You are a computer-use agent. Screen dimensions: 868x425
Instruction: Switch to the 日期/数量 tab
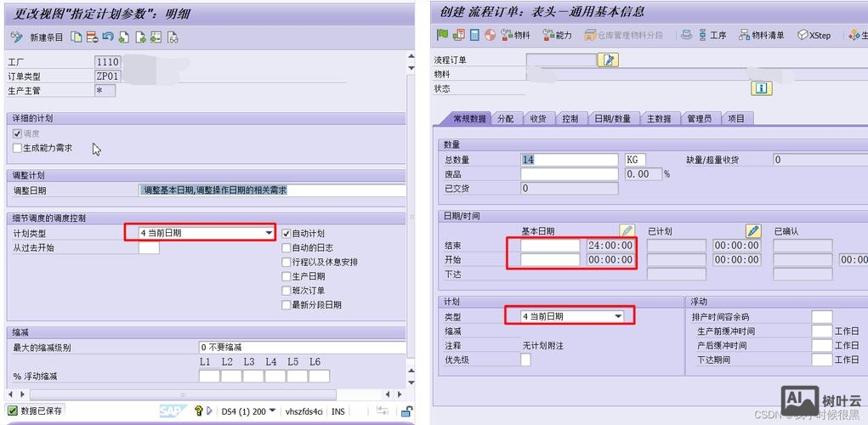point(613,118)
